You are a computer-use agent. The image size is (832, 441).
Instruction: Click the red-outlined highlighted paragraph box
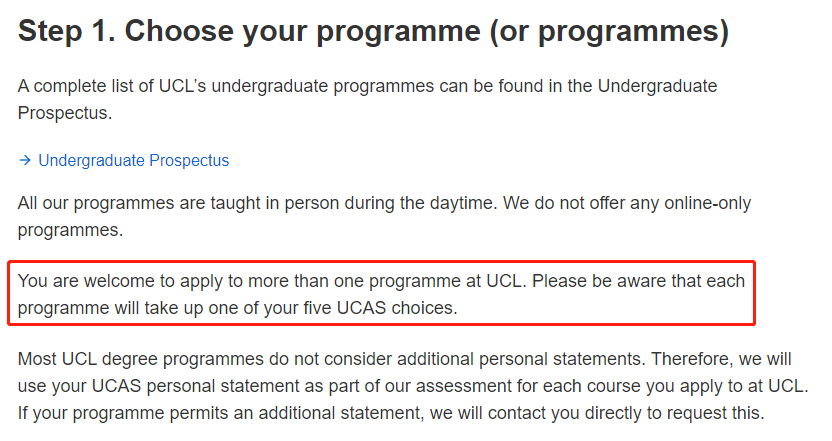pyautogui.click(x=382, y=293)
